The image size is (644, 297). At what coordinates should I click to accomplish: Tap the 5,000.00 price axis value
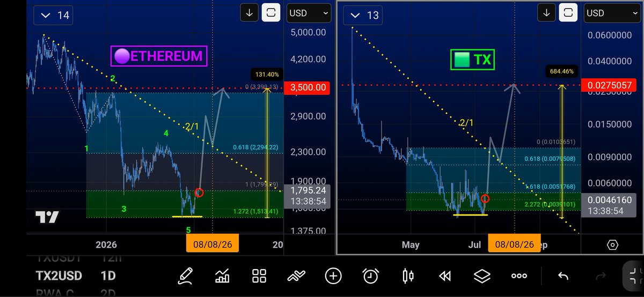308,32
